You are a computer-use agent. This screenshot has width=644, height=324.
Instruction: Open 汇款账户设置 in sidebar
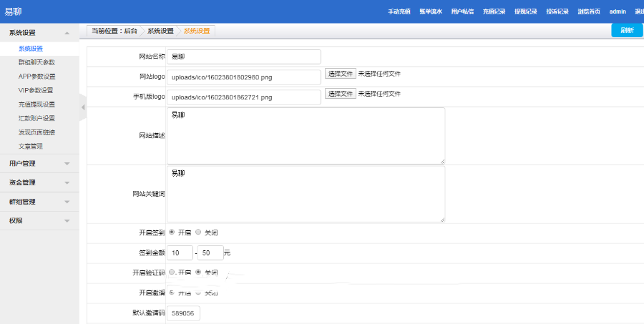tap(36, 118)
